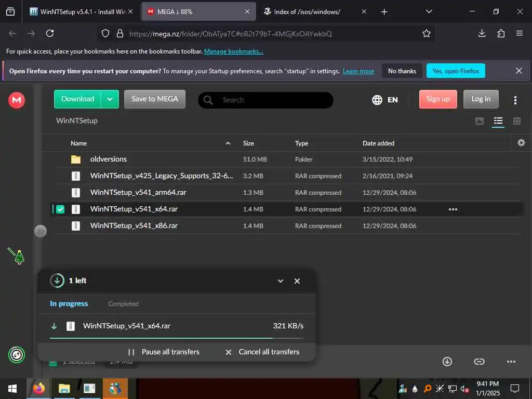Close the Index of /isos/windows/ tab
Screen dimensions: 532x399
click(364, 11)
